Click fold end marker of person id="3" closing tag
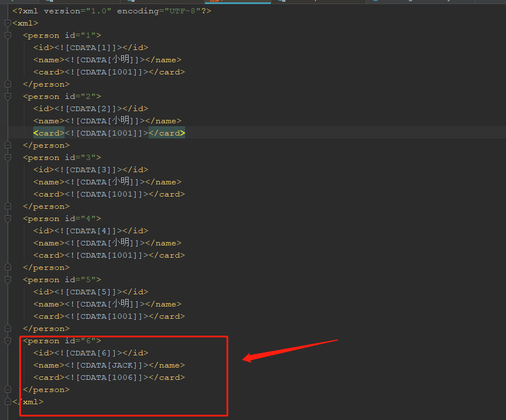The width and height of the screenshot is (506, 420). tap(8, 207)
